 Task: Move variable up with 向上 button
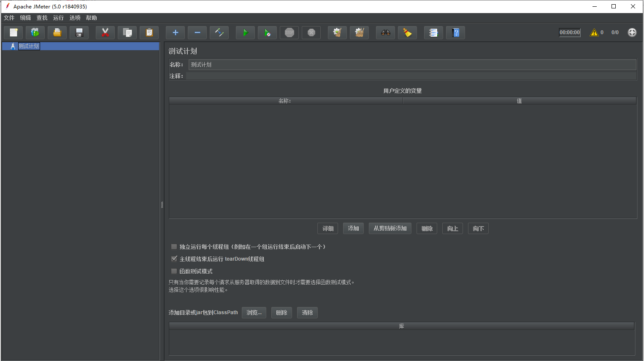[x=453, y=229]
